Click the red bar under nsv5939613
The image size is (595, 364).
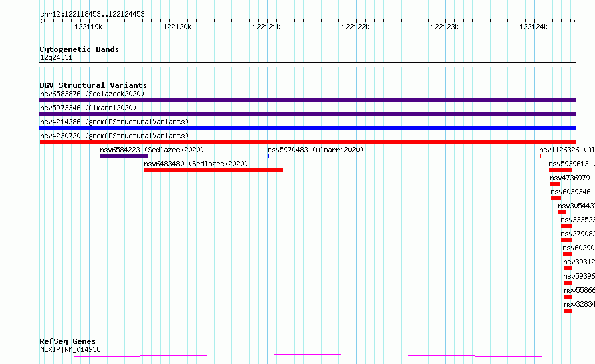(560, 170)
